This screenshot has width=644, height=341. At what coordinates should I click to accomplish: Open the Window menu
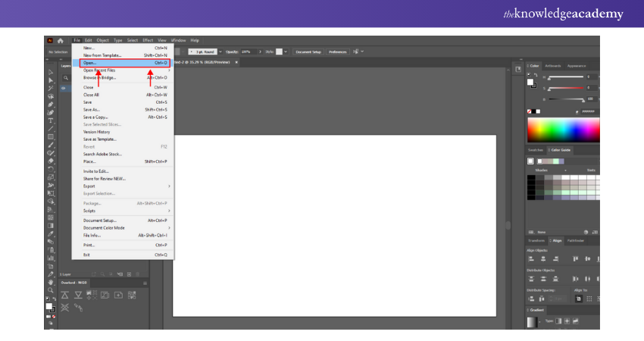(178, 40)
